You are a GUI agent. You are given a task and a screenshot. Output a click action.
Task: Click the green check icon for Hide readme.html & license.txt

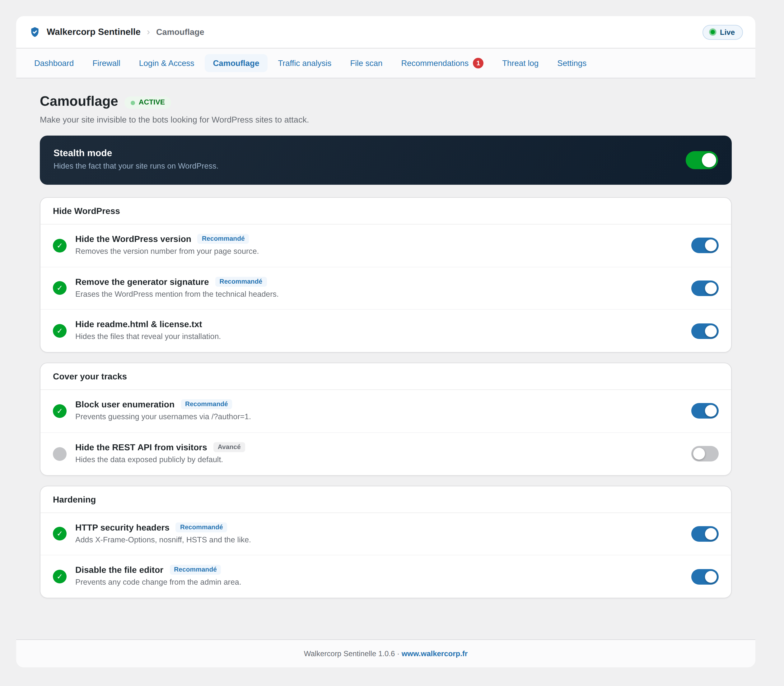point(60,331)
